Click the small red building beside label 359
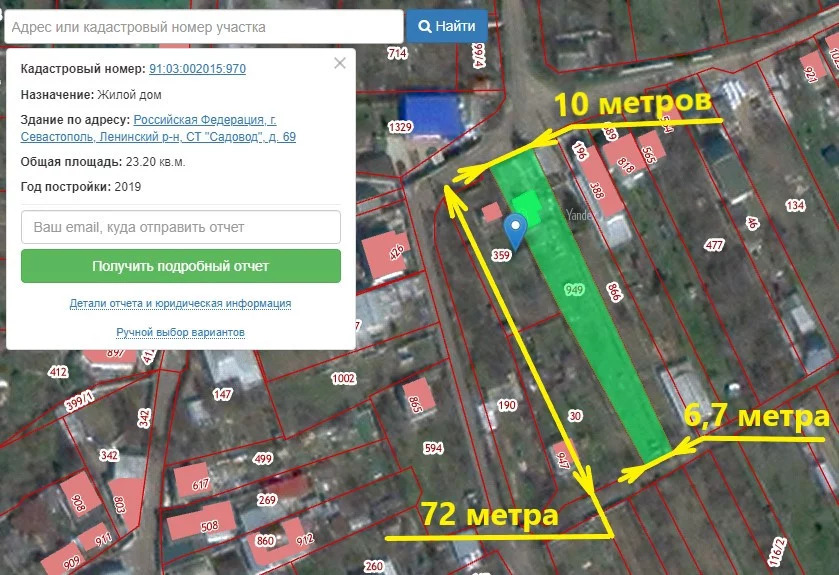 pyautogui.click(x=492, y=212)
